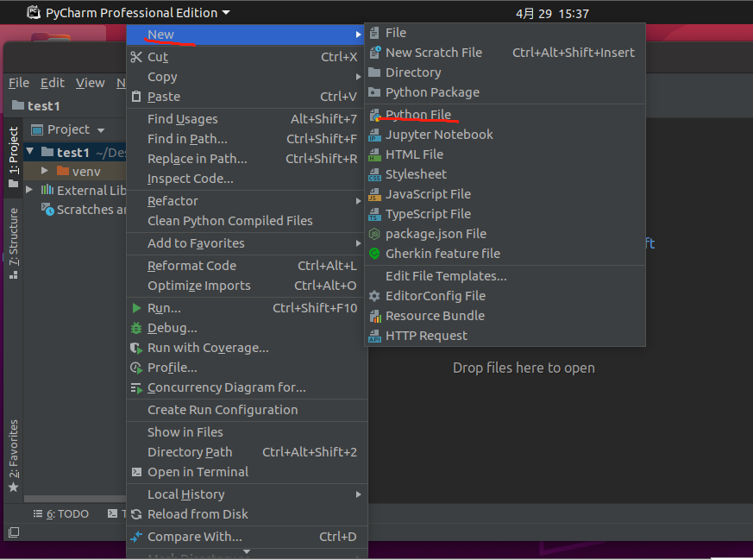The image size is (753, 560).
Task: Click the Directory folder icon in submenu
Action: pos(374,72)
